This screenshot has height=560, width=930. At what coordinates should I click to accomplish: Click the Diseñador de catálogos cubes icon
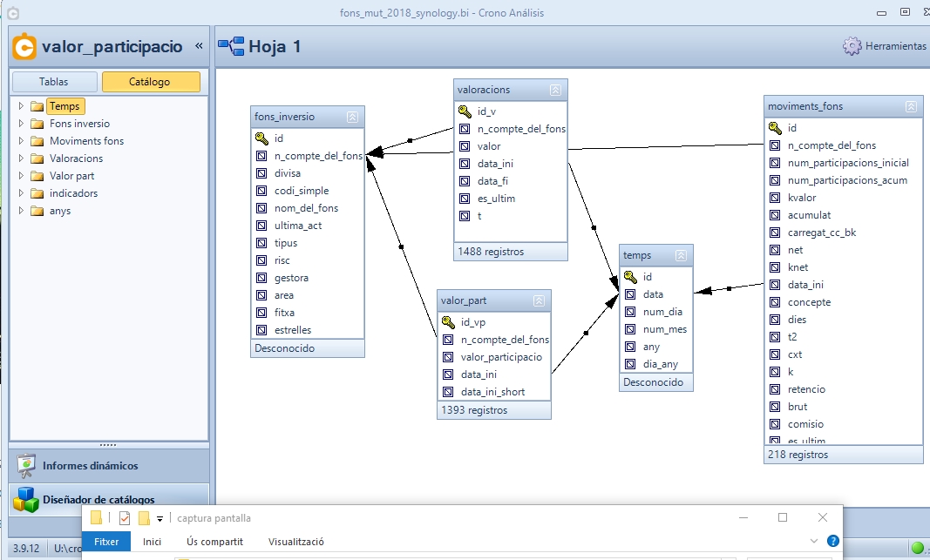(x=26, y=500)
